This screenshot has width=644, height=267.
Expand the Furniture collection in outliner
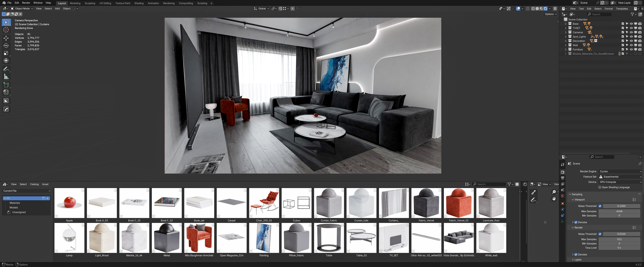click(566, 49)
